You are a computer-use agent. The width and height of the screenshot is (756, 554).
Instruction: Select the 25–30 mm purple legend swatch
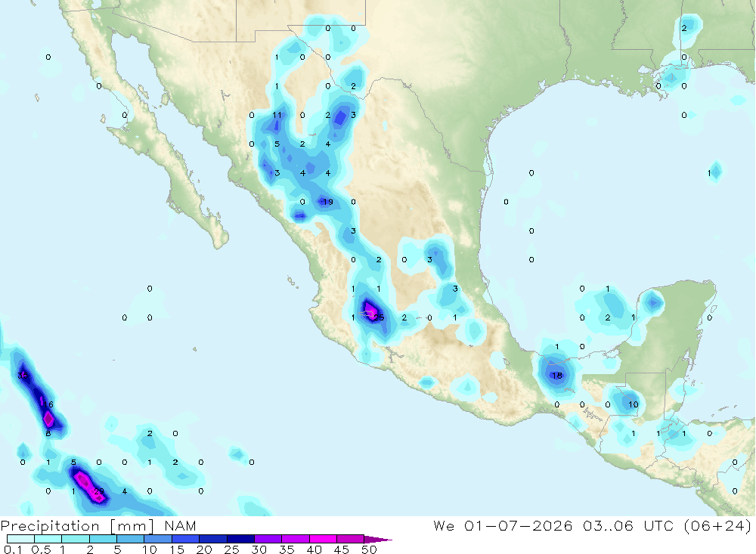[240, 539]
